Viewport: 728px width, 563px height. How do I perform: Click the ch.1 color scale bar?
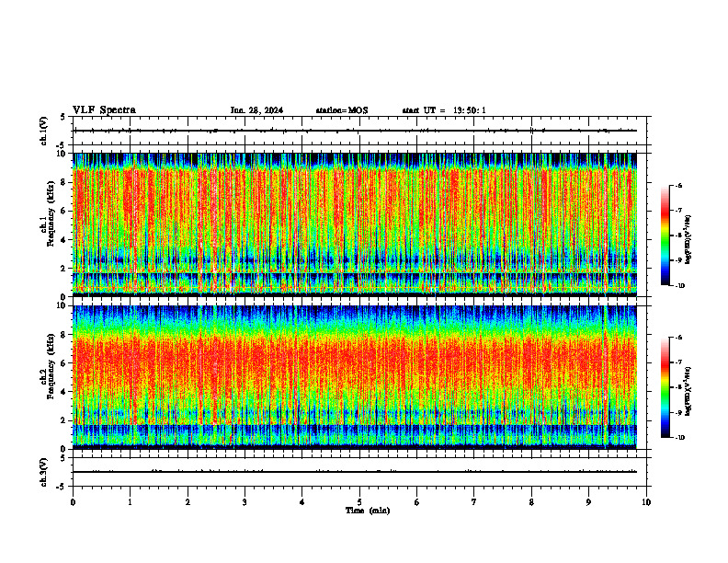pyautogui.click(x=665, y=236)
